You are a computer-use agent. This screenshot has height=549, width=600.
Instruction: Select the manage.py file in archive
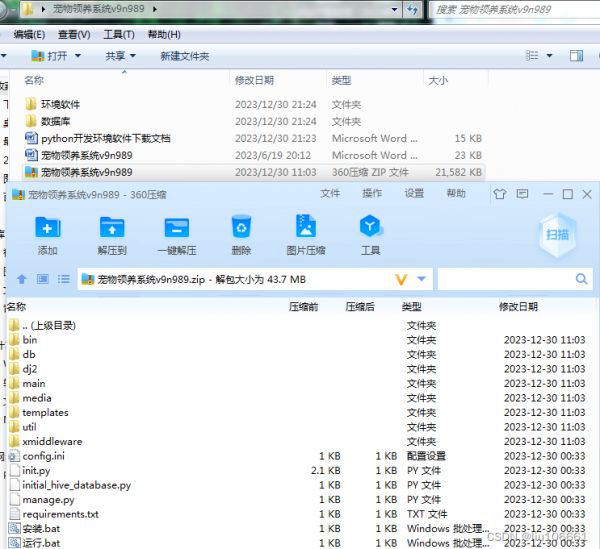tap(48, 499)
